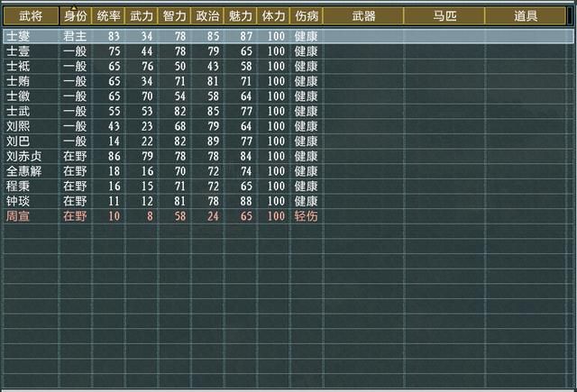Select general 程秉 row
The image size is (577, 392).
288,186
